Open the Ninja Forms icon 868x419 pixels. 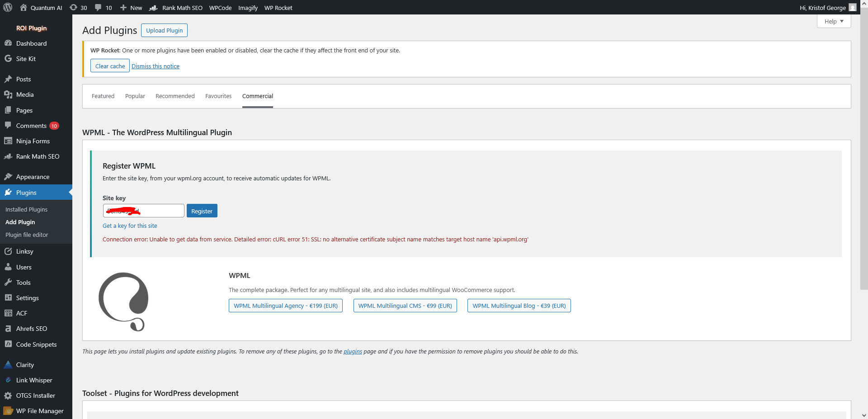pos(8,141)
